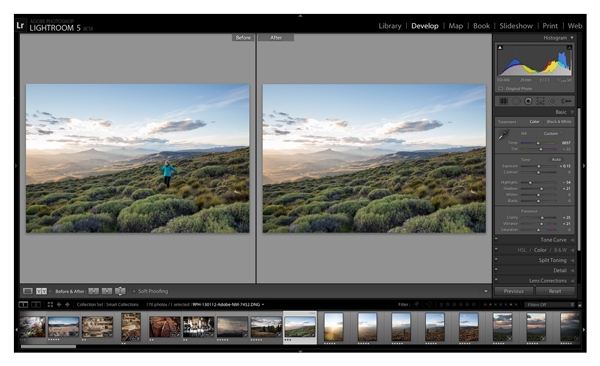Open the Book module
This screenshot has height=366, width=600.
[x=481, y=26]
